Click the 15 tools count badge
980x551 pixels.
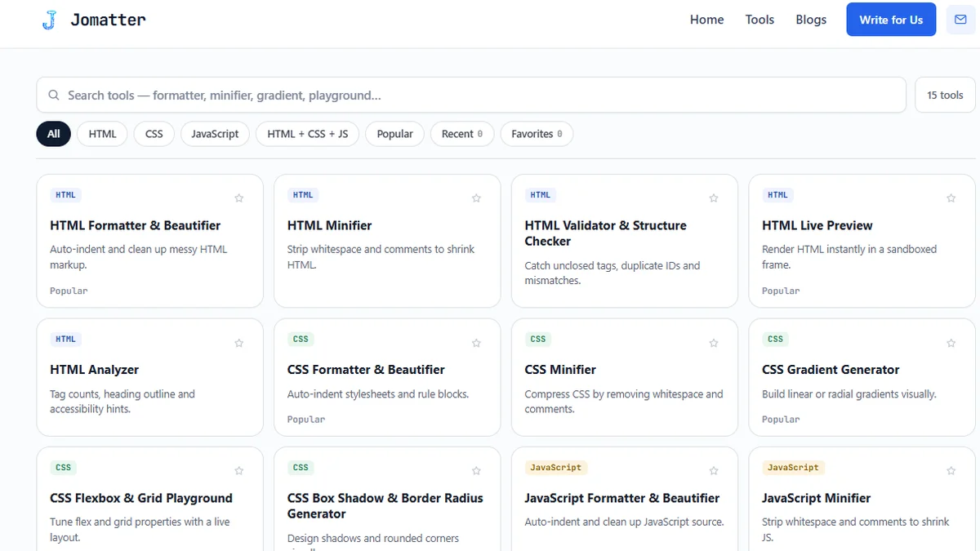coord(945,96)
